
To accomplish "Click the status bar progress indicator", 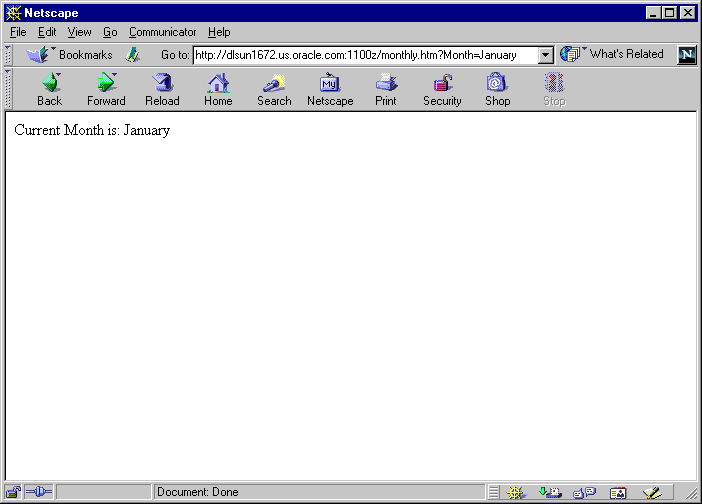I will click(103, 492).
